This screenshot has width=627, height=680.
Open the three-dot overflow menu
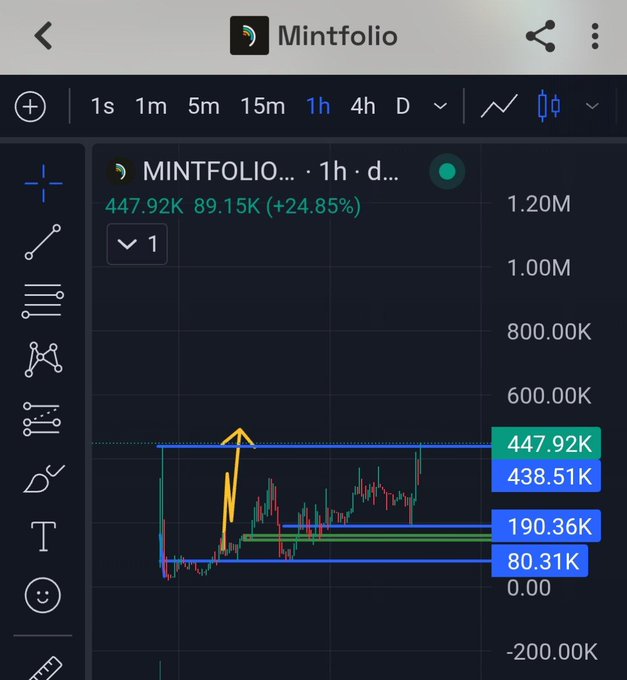[595, 36]
